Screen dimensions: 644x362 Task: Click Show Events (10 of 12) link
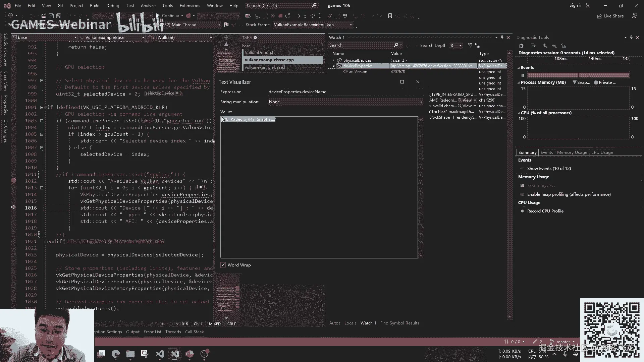click(x=549, y=169)
